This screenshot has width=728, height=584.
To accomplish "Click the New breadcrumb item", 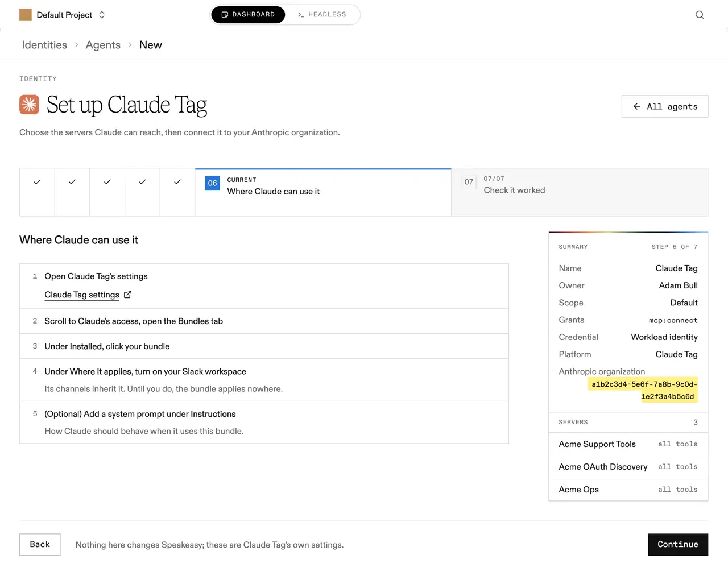I will coord(151,45).
